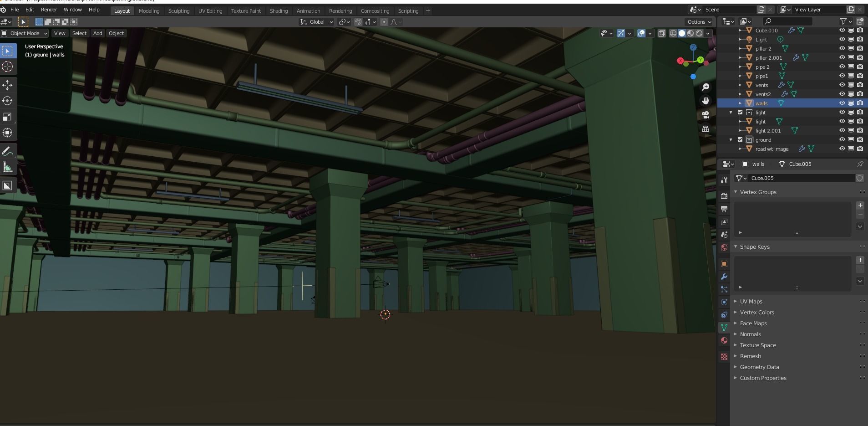Open the Output properties tab
This screenshot has width=868, height=426.
point(724,209)
